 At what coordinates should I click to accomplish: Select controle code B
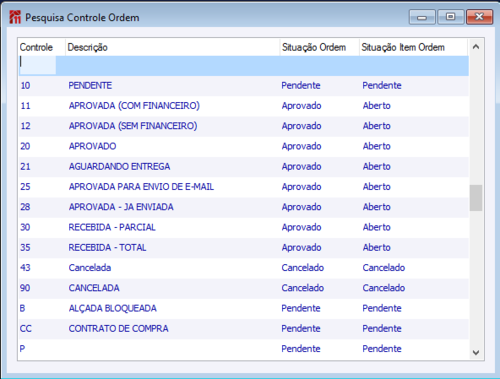pos(22,308)
